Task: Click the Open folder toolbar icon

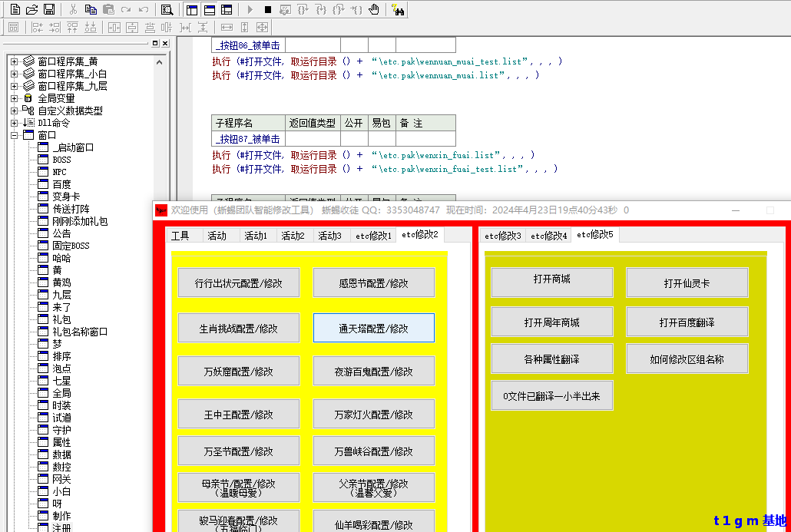Action: tap(31, 10)
